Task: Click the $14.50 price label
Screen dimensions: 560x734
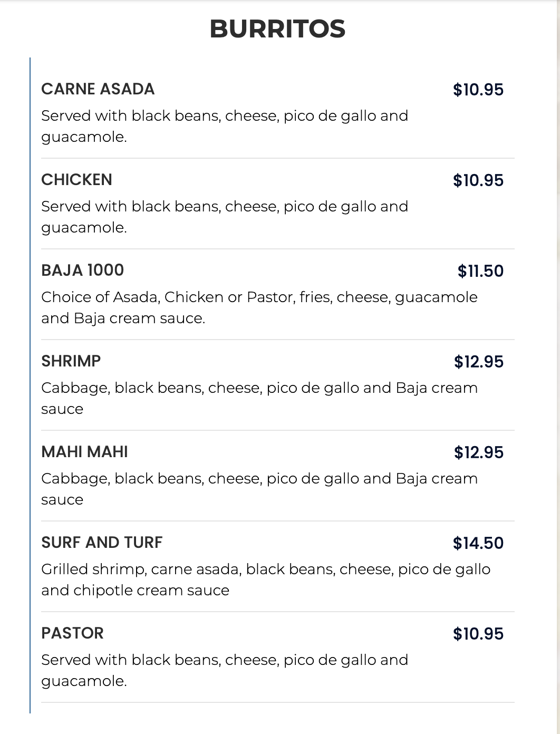Action: pyautogui.click(x=478, y=543)
